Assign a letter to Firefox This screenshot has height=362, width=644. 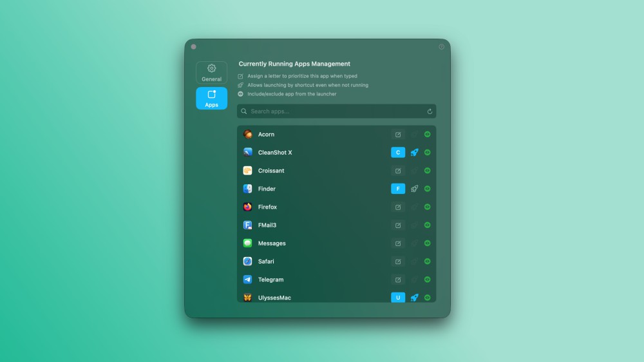pyautogui.click(x=398, y=207)
